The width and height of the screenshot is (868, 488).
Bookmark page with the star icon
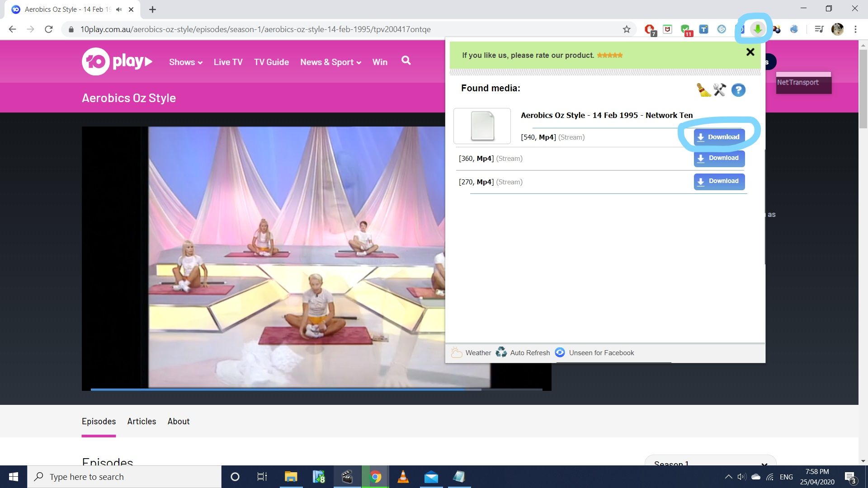click(627, 29)
